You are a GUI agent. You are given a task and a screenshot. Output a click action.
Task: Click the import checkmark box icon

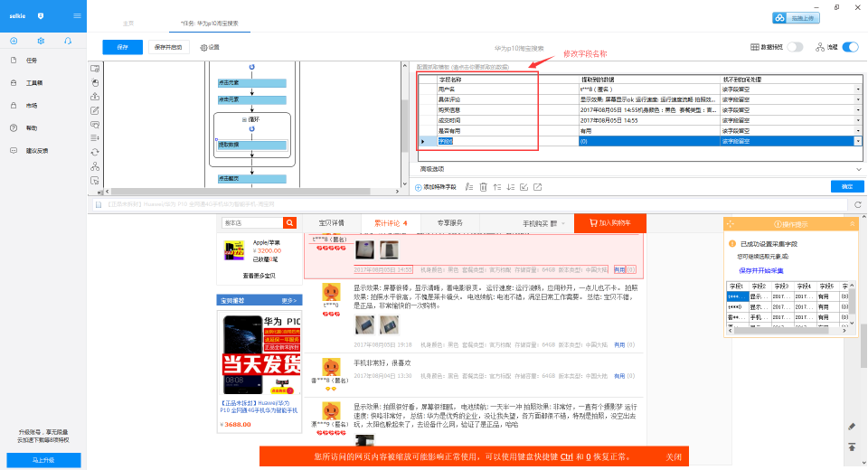click(524, 187)
